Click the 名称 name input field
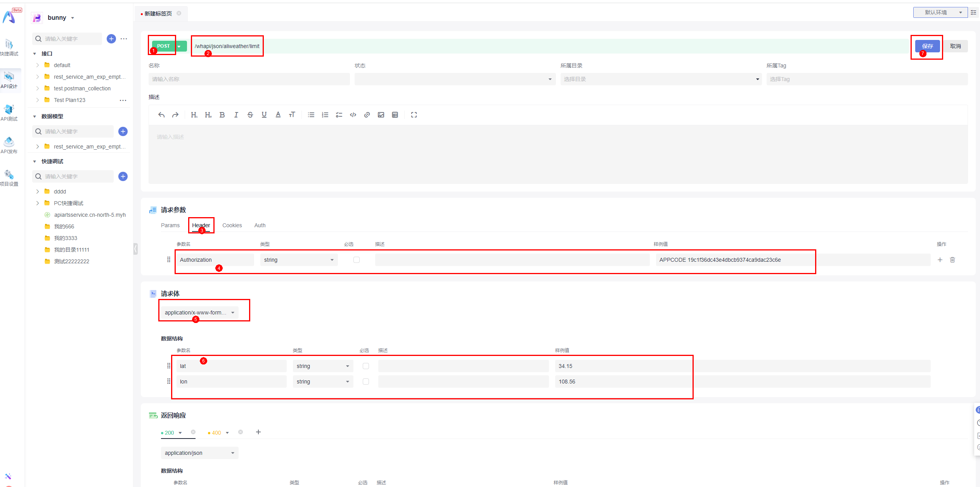This screenshot has height=487, width=980. click(x=249, y=79)
